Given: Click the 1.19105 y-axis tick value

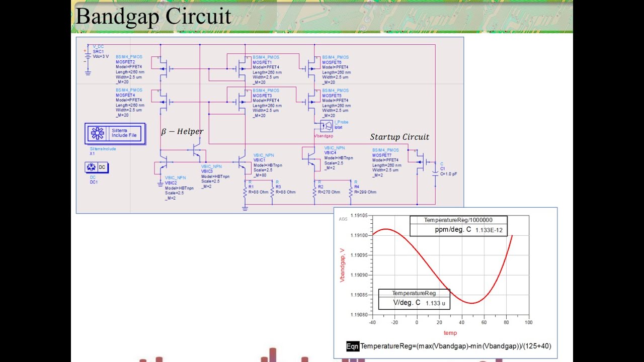Looking at the screenshot, I should point(359,216).
